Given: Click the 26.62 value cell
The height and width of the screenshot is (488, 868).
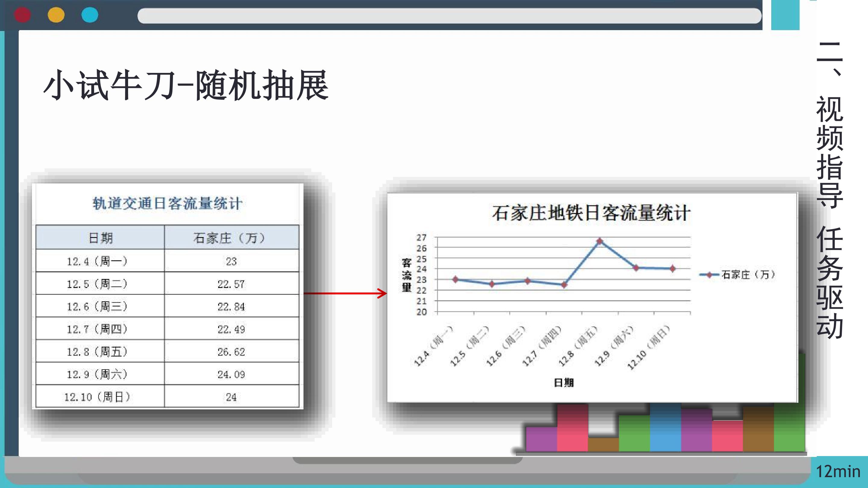Looking at the screenshot, I should (231, 352).
